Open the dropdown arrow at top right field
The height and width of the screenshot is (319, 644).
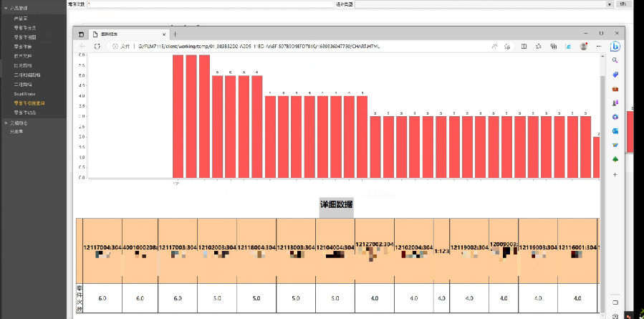click(x=610, y=4)
